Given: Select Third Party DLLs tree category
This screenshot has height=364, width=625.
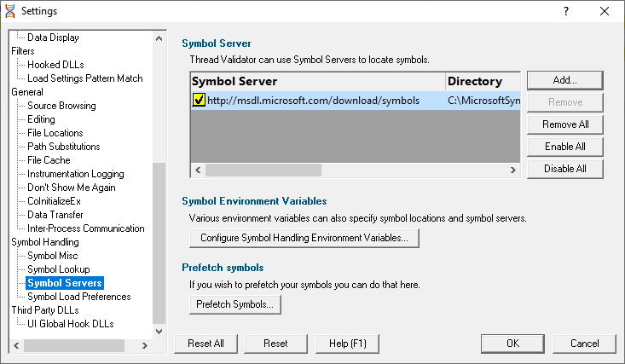Looking at the screenshot, I should (45, 310).
